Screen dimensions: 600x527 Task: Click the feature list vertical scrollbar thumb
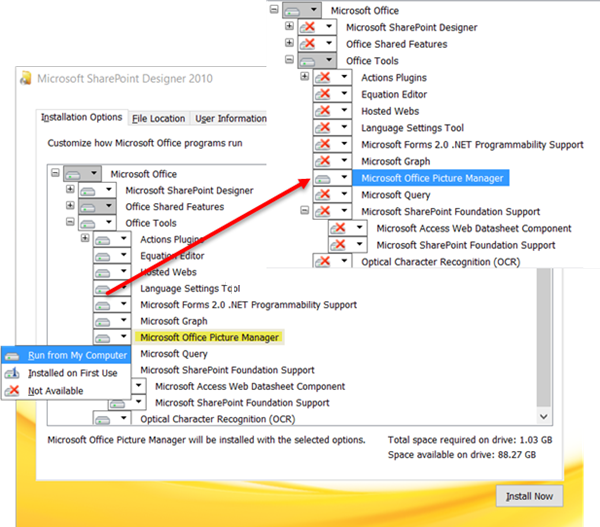pyautogui.click(x=544, y=337)
